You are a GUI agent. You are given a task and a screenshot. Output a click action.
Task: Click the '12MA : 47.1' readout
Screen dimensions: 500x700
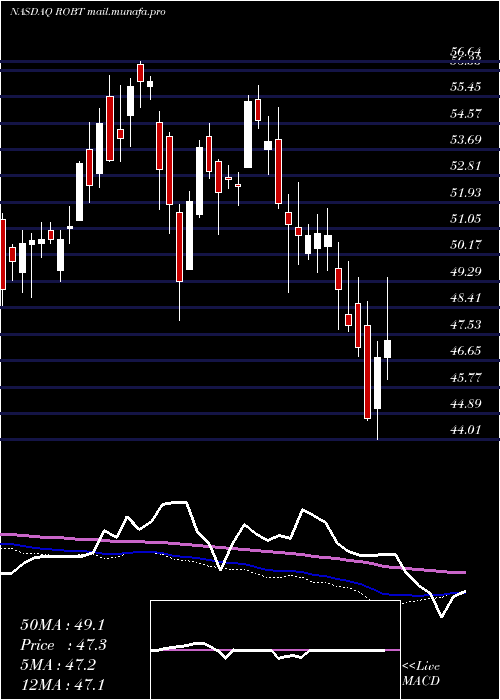[63, 684]
